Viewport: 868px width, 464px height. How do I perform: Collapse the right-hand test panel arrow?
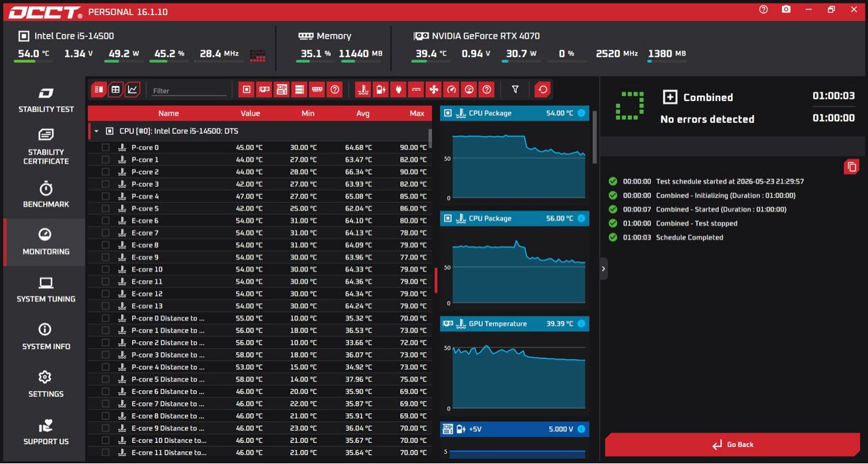[604, 269]
